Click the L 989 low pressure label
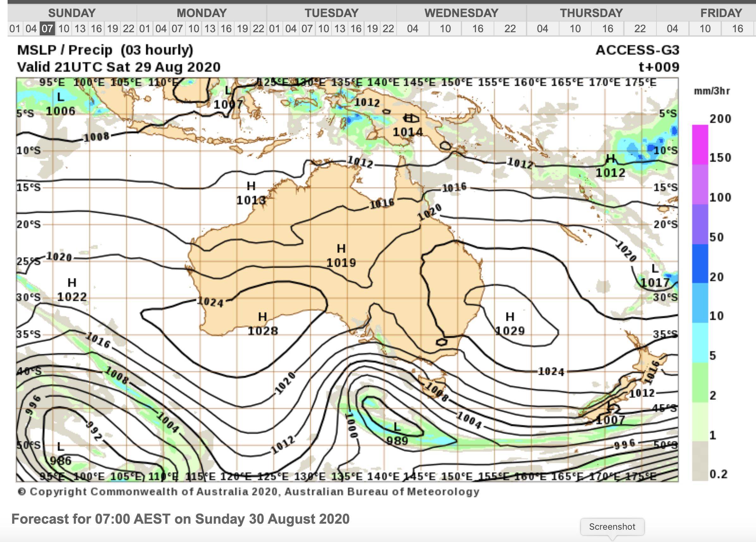The width and height of the screenshot is (756, 542). [397, 434]
